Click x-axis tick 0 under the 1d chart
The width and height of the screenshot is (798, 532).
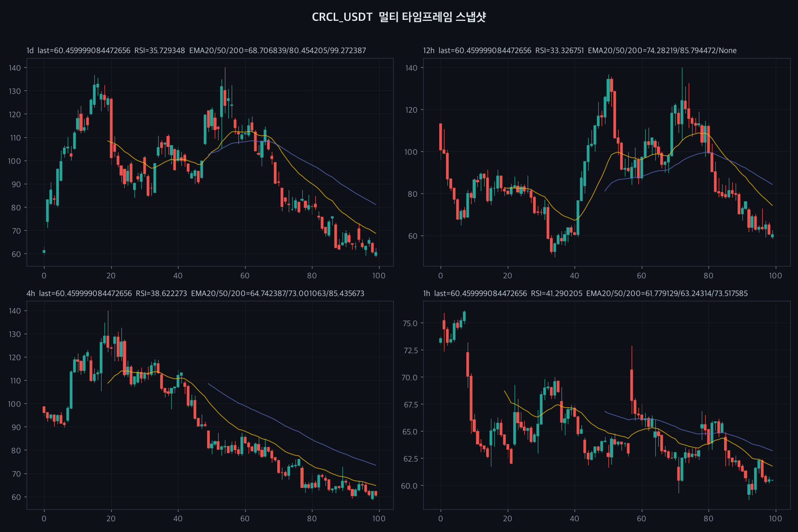[x=44, y=275]
